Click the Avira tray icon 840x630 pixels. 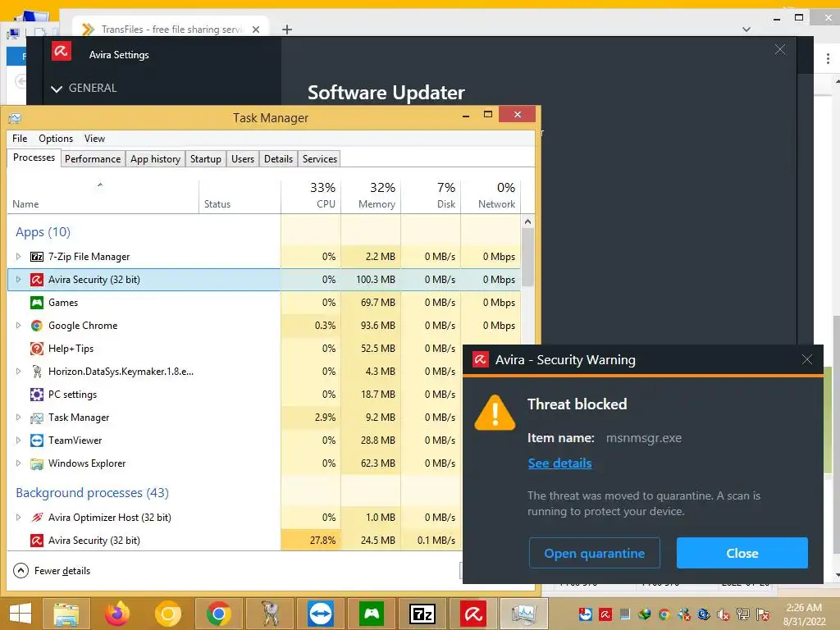coord(605,614)
